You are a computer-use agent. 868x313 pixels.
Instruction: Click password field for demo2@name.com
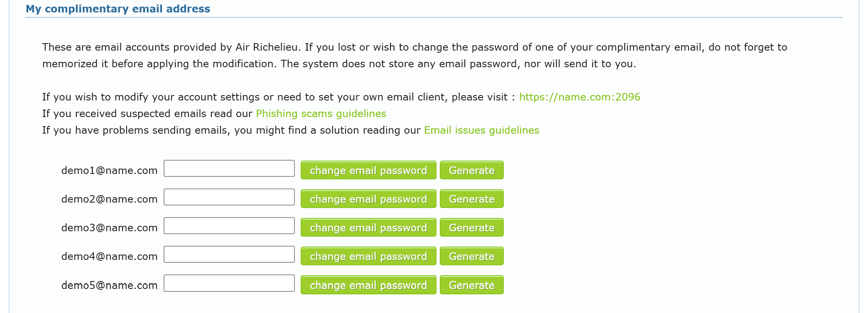229,197
